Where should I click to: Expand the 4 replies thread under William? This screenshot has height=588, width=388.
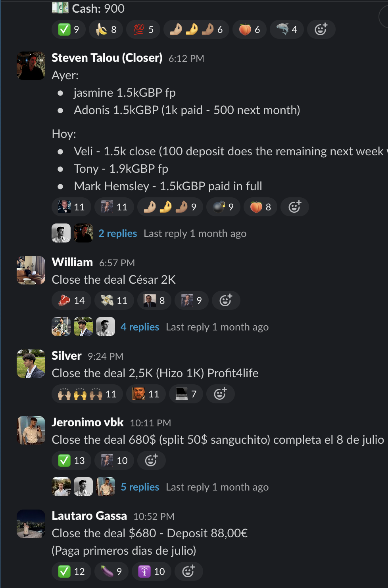pos(140,327)
